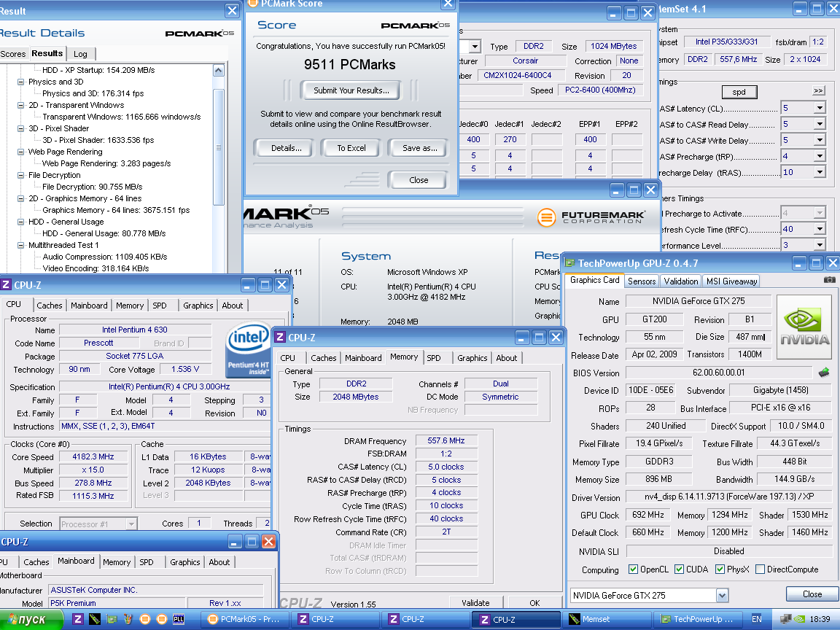Select '3D - Pixel Shader: 1633.536 fps' row

(x=98, y=140)
